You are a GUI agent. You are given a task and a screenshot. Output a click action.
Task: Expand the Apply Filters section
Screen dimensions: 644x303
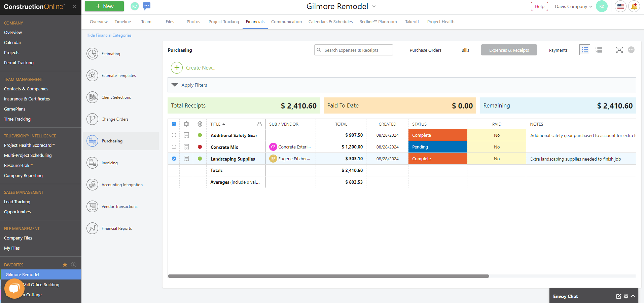[x=175, y=85]
